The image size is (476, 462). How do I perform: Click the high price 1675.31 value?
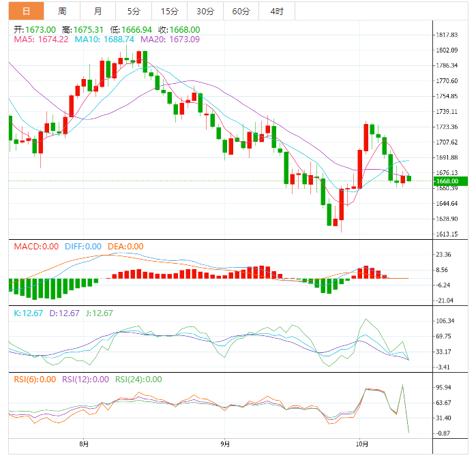pyautogui.click(x=89, y=30)
